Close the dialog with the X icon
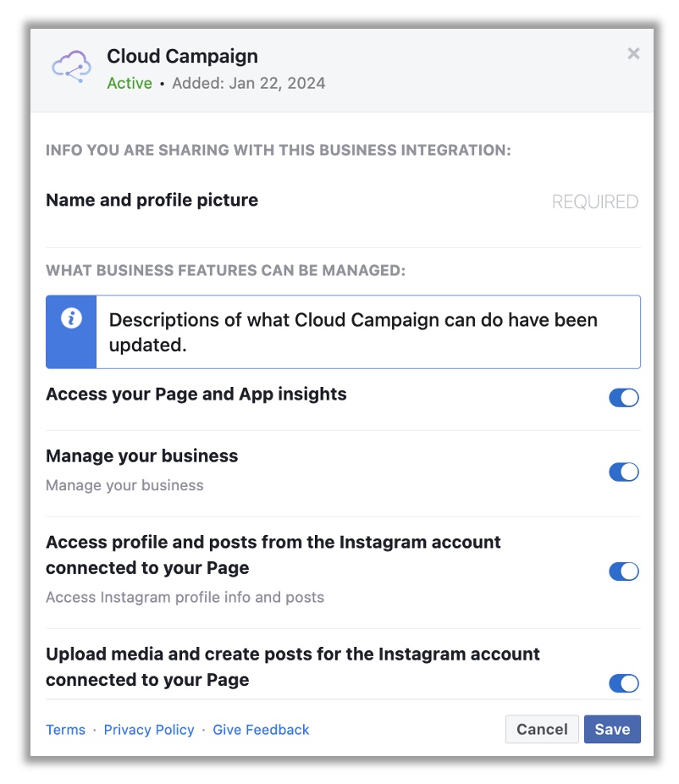 pos(633,53)
